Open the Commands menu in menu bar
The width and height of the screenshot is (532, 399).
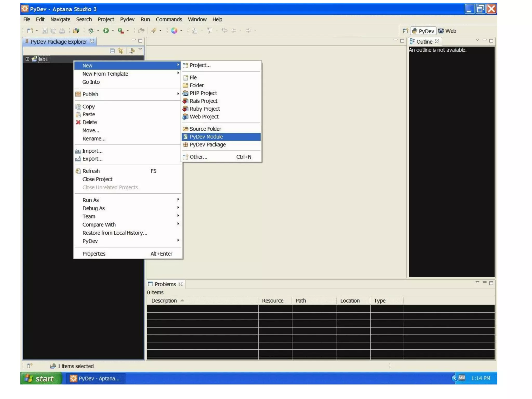coord(169,19)
